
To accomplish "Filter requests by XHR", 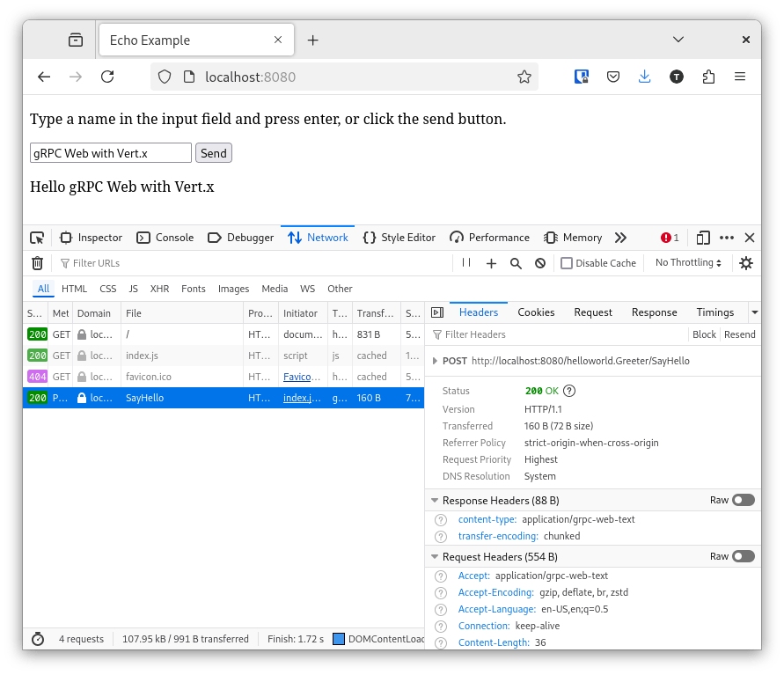I will [159, 289].
